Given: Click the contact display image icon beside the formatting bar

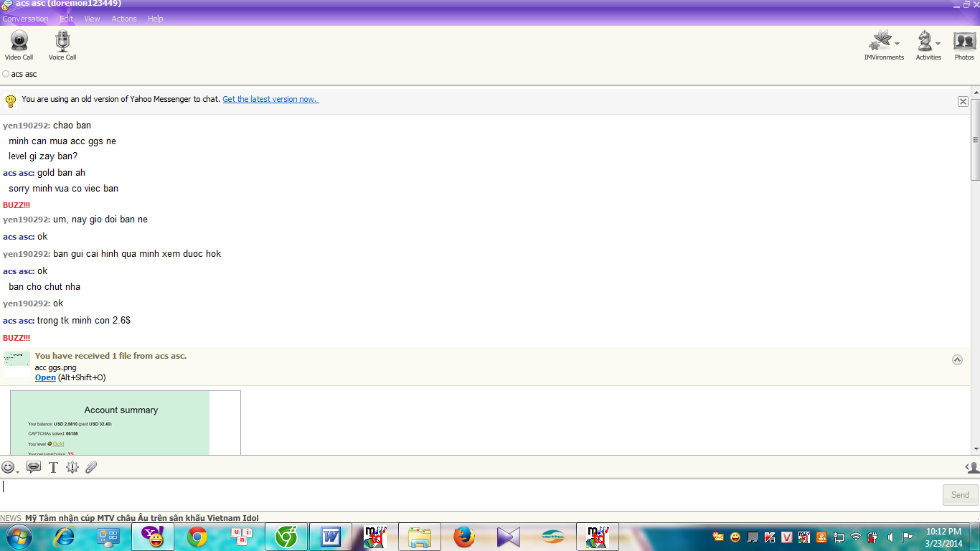Looking at the screenshot, I should [x=972, y=467].
